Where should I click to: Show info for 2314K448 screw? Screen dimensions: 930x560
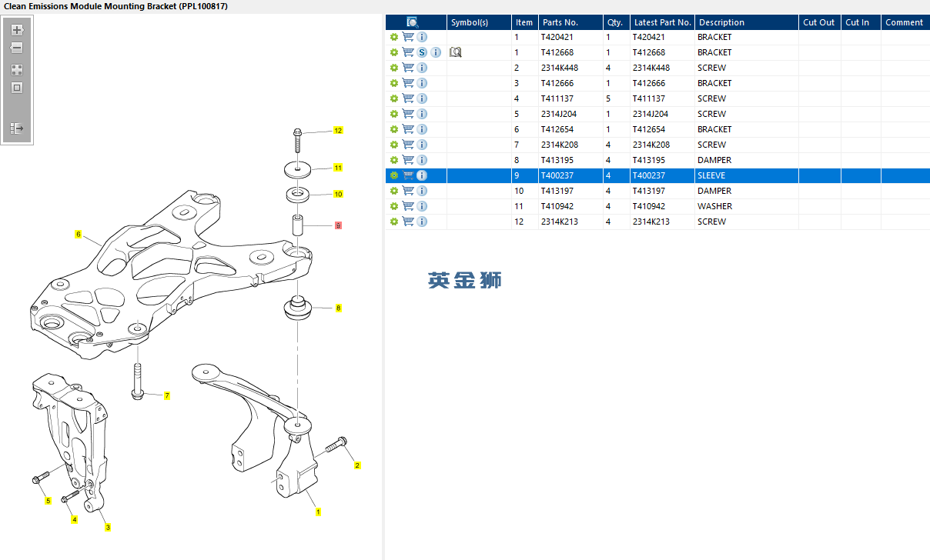click(x=422, y=68)
